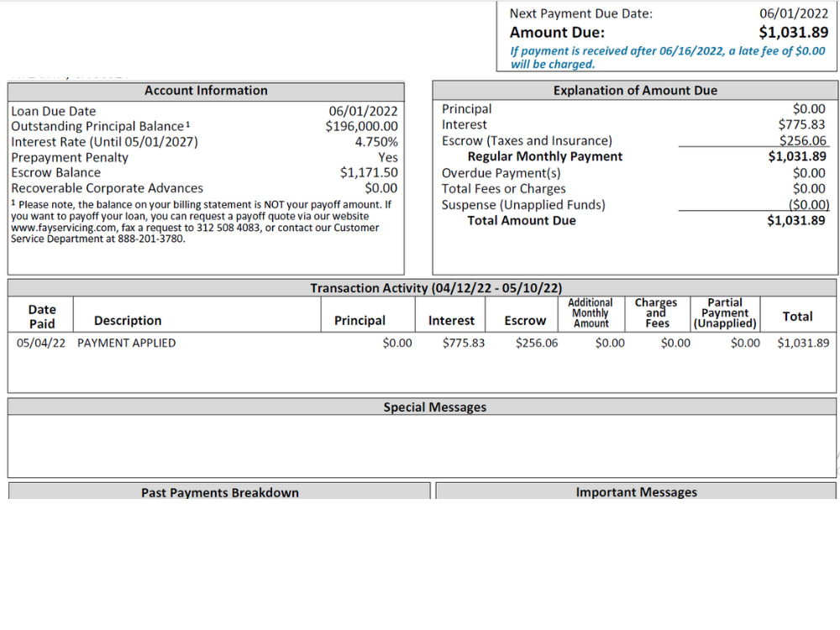
Task: Select the interest rate value 4.750%
Action: pos(376,142)
